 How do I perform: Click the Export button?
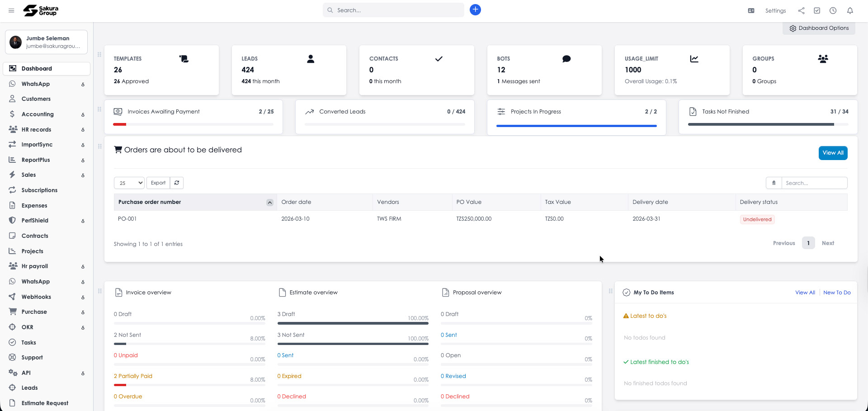[158, 183]
